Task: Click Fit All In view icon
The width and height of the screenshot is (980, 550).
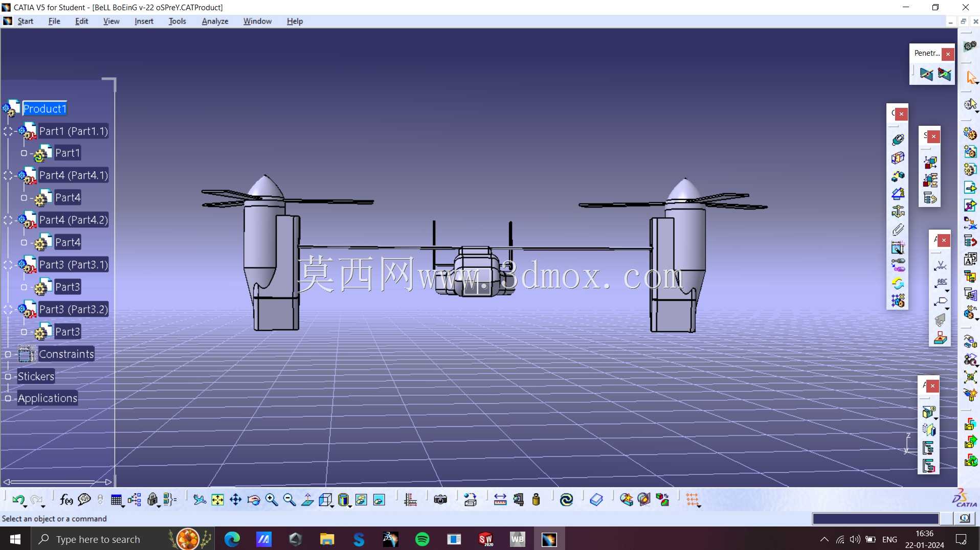Action: point(217,499)
